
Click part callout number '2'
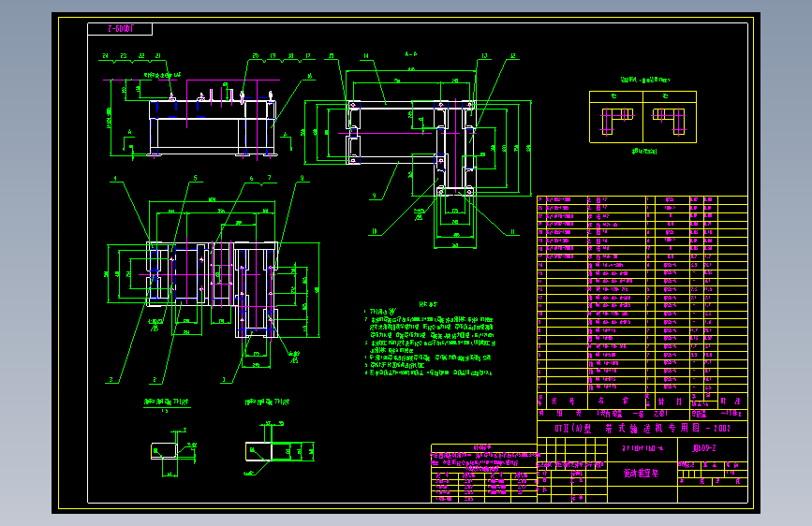coord(155,379)
